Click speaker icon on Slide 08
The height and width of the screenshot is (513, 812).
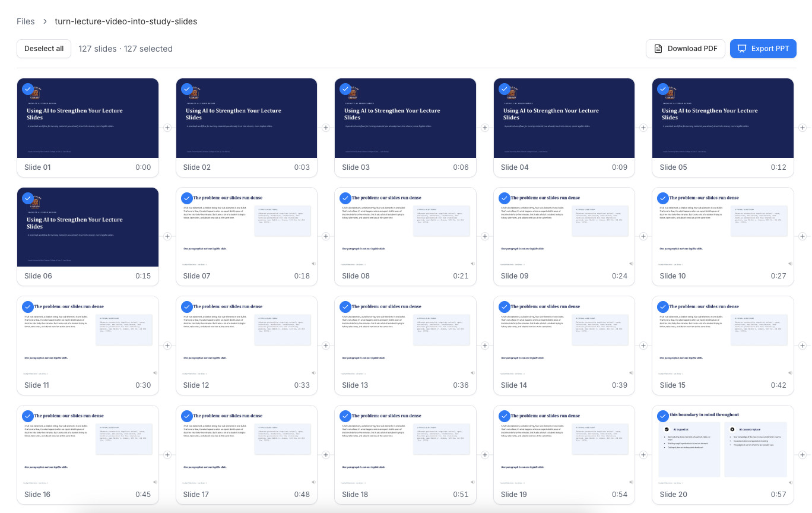[472, 264]
